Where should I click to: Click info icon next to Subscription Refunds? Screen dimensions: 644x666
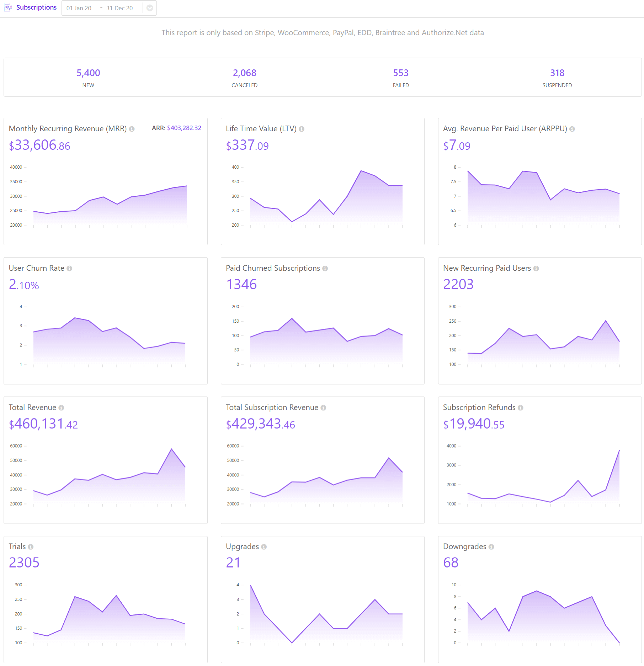(521, 408)
